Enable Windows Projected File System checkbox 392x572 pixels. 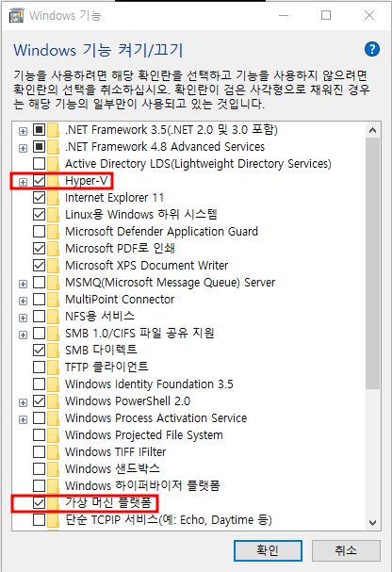(x=39, y=434)
